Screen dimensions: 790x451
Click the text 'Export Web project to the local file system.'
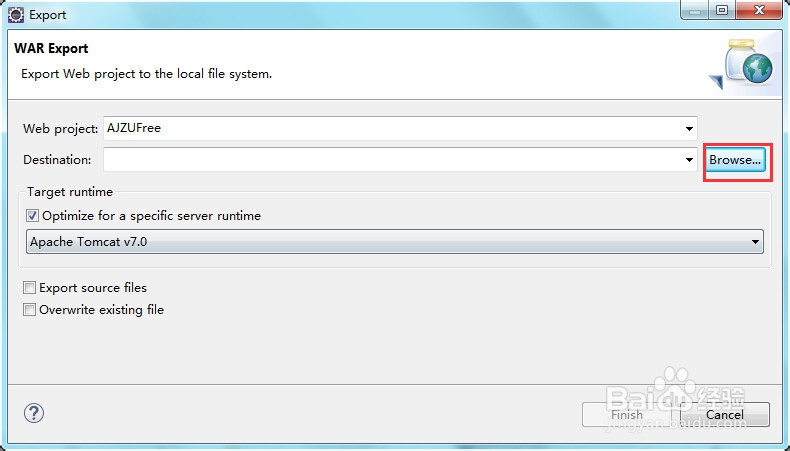coord(146,74)
